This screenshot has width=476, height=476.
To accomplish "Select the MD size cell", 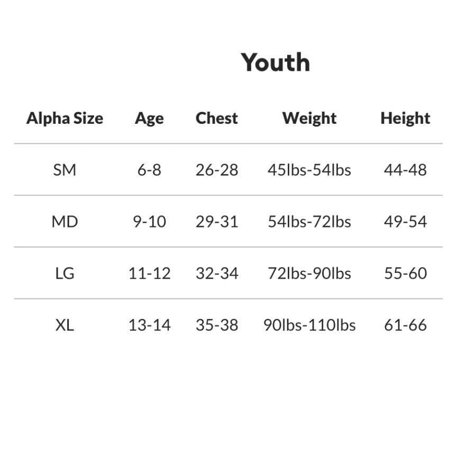I will (x=65, y=221).
